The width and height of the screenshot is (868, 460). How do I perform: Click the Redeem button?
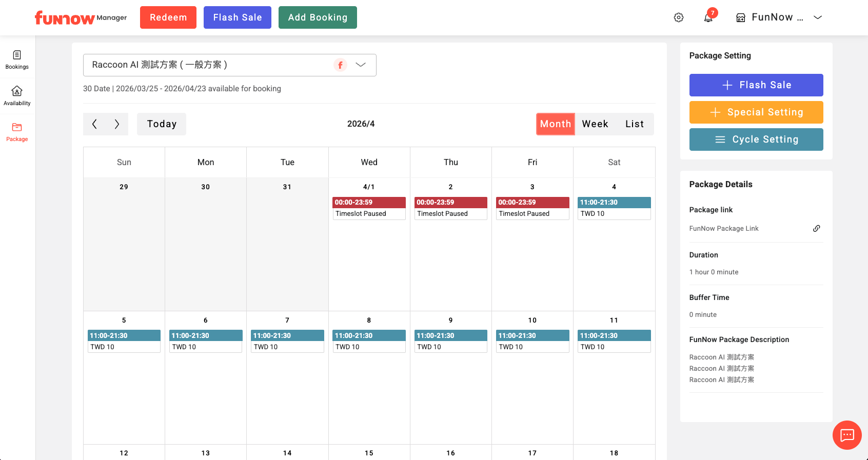[168, 17]
